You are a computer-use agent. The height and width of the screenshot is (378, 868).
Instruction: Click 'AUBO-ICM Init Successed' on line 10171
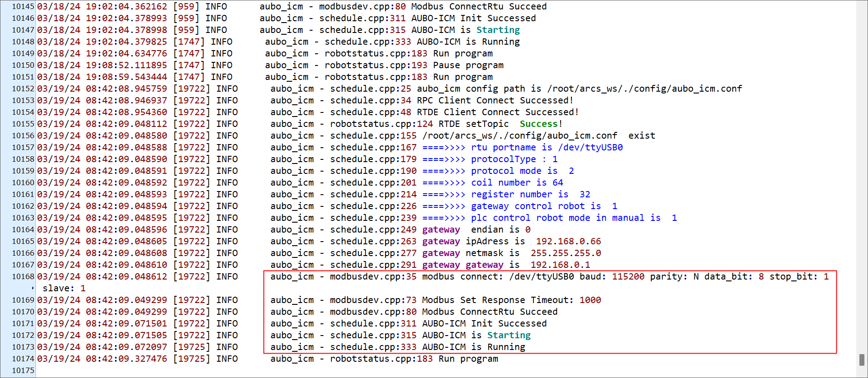pyautogui.click(x=485, y=323)
